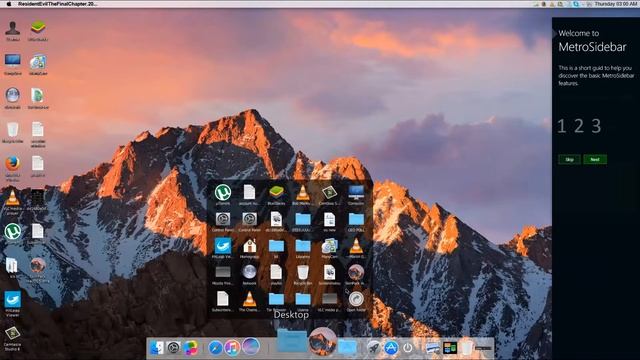Open the Apple menu in menu bar
The height and width of the screenshot is (360, 640).
click(8, 4)
